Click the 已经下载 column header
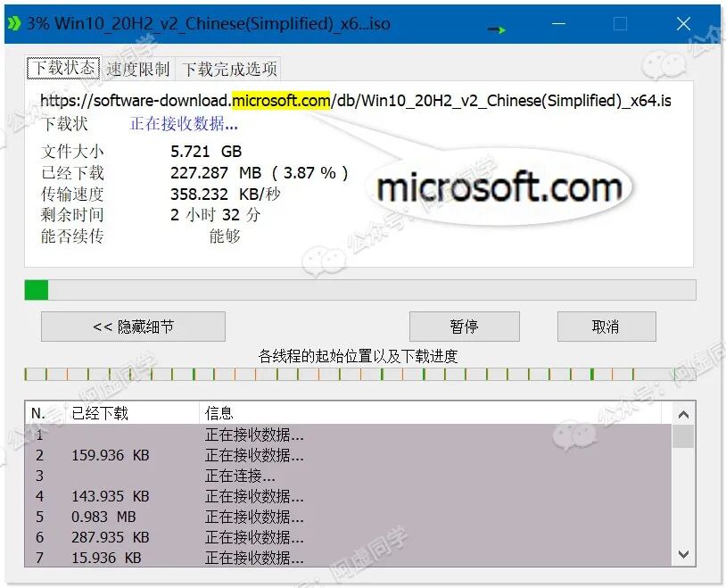This screenshot has width=726, height=588. click(132, 413)
